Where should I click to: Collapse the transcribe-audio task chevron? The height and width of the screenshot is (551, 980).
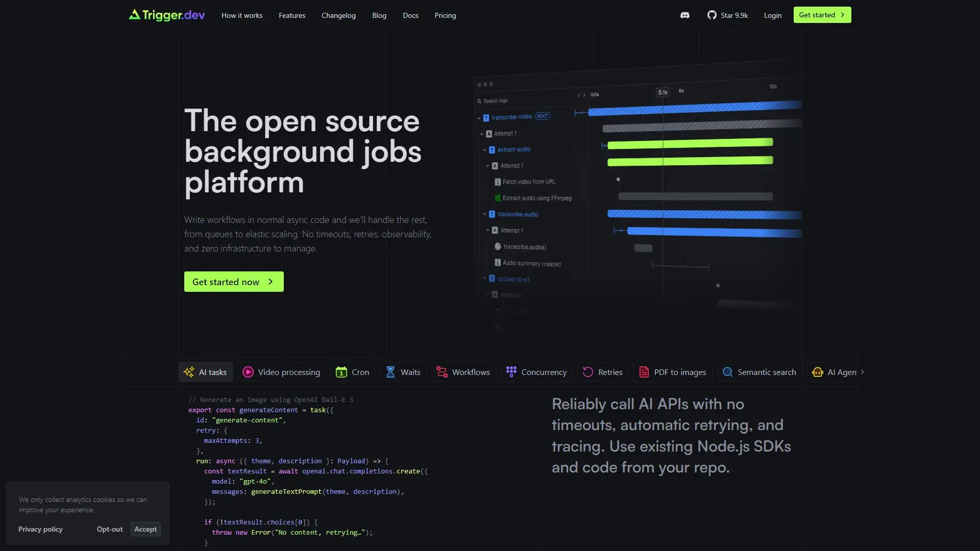tap(485, 214)
